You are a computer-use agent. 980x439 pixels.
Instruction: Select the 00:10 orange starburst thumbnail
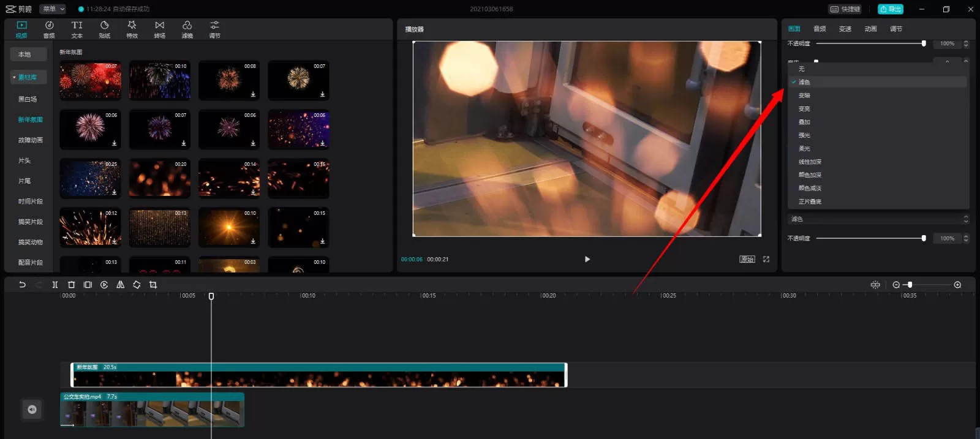coord(229,227)
